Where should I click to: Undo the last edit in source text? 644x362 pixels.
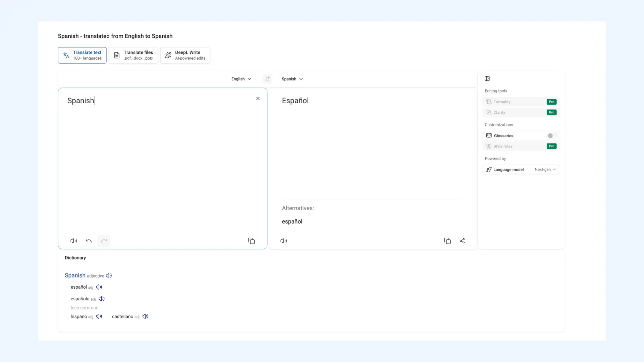89,241
